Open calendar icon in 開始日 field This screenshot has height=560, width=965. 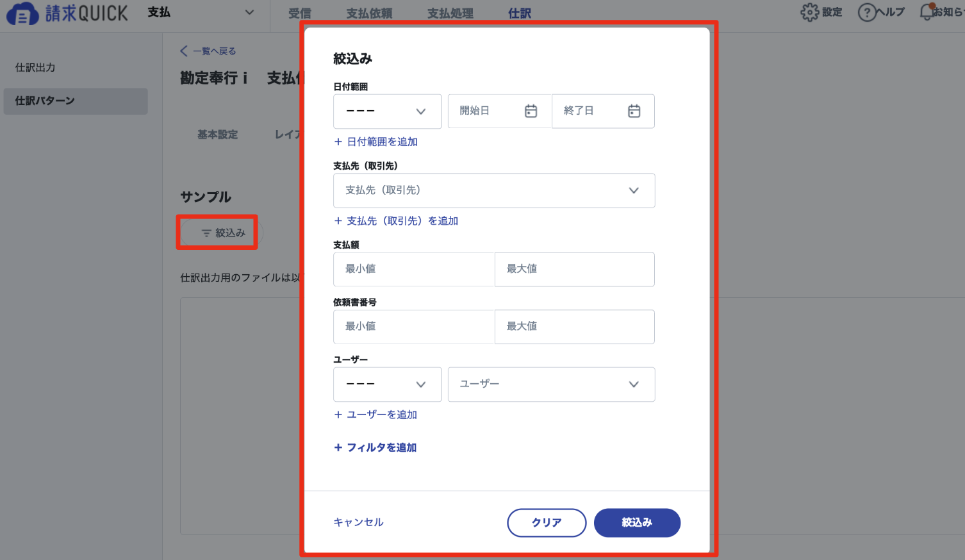531,111
